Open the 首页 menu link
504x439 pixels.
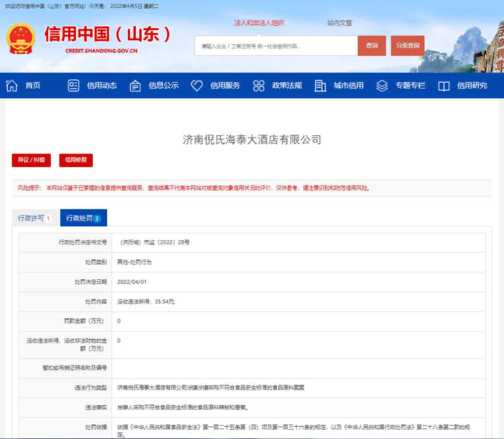[x=33, y=86]
